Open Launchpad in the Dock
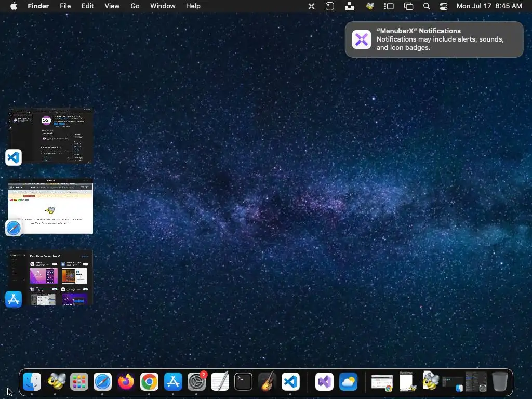532x399 pixels. coord(79,382)
